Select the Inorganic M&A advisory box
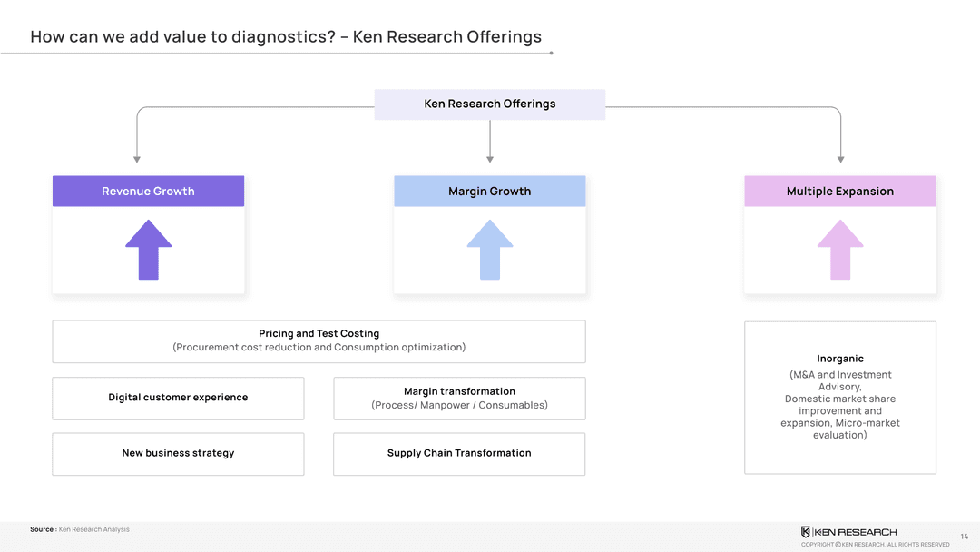 839,398
